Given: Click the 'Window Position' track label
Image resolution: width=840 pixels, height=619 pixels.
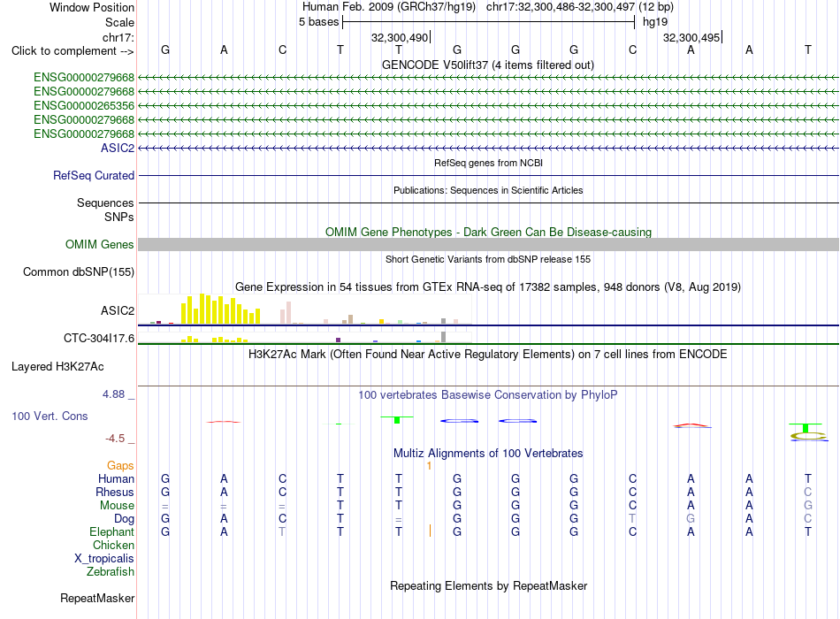Looking at the screenshot, I should (x=92, y=7).
